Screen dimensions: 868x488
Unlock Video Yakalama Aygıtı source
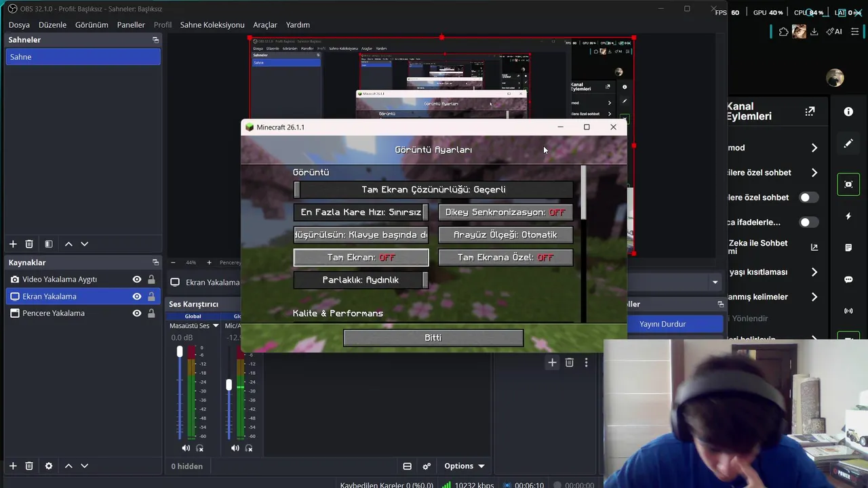click(151, 279)
